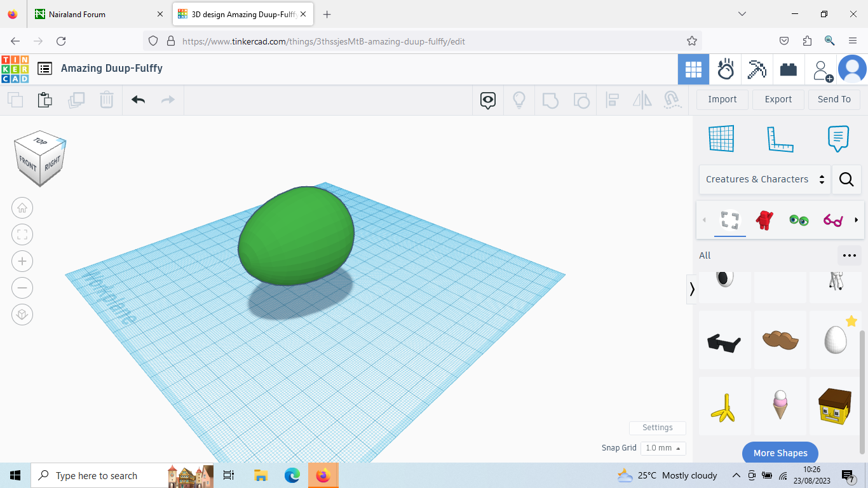Open the Minecraft block editor pickaxe icon
This screenshot has height=488, width=868.
757,69
